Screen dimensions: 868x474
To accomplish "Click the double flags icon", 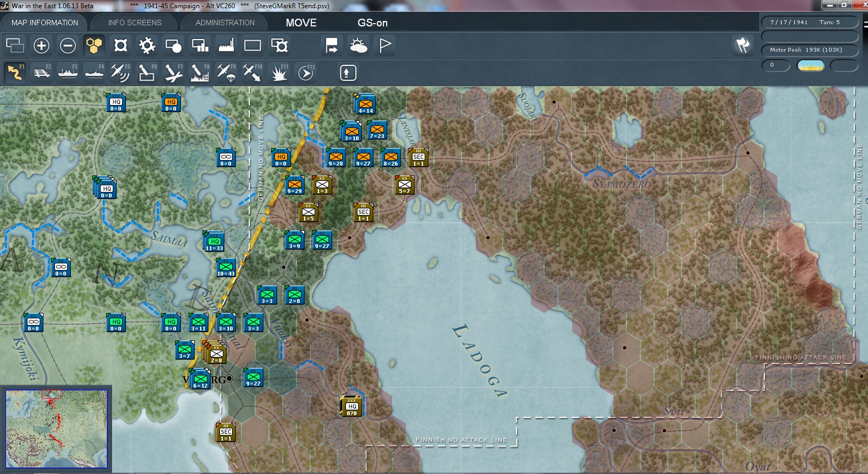I will pos(743,45).
